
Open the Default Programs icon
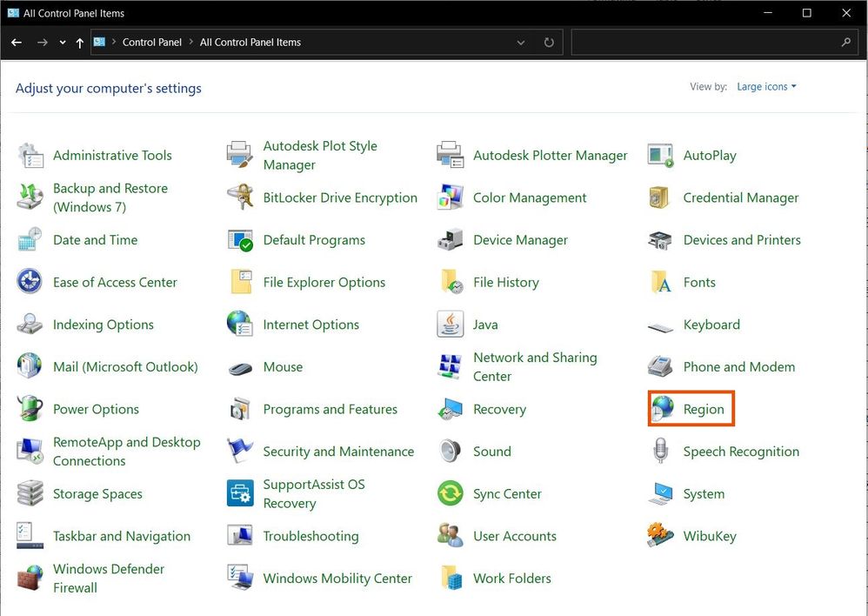click(x=240, y=240)
